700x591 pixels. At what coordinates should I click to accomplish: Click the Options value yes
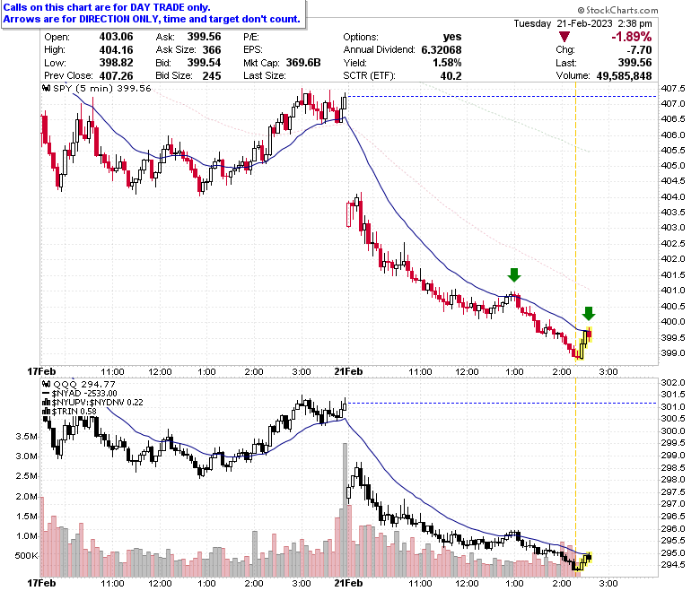pos(452,37)
